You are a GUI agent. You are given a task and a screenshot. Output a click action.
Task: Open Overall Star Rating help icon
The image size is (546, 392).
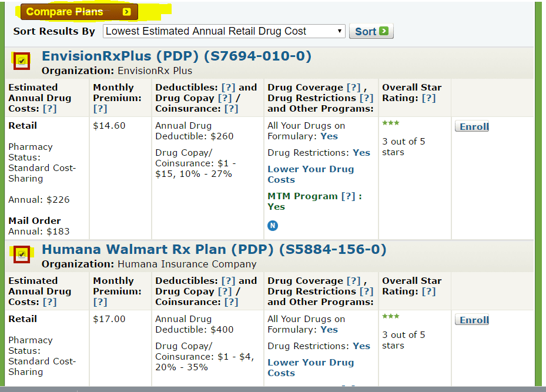coord(428,98)
